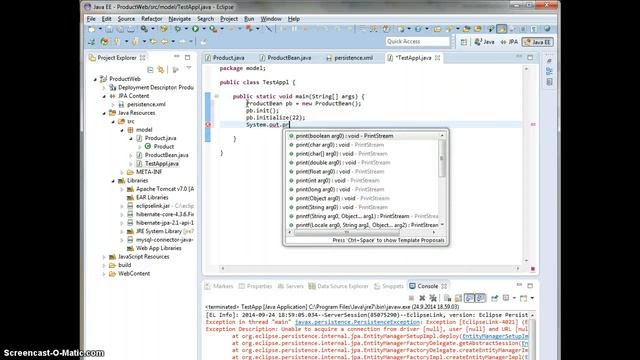Screen dimensions: 640x360
Task: Collapse the Java Resources node
Action: tap(104, 113)
